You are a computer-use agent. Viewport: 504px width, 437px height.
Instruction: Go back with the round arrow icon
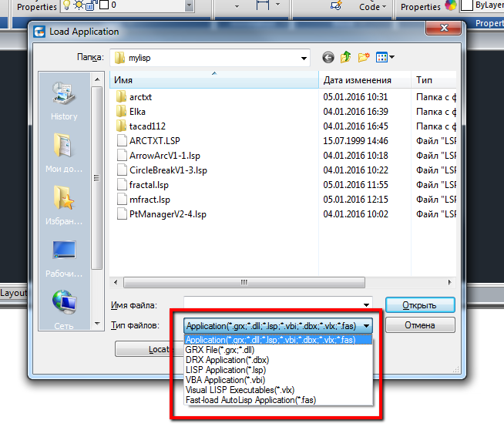(328, 58)
